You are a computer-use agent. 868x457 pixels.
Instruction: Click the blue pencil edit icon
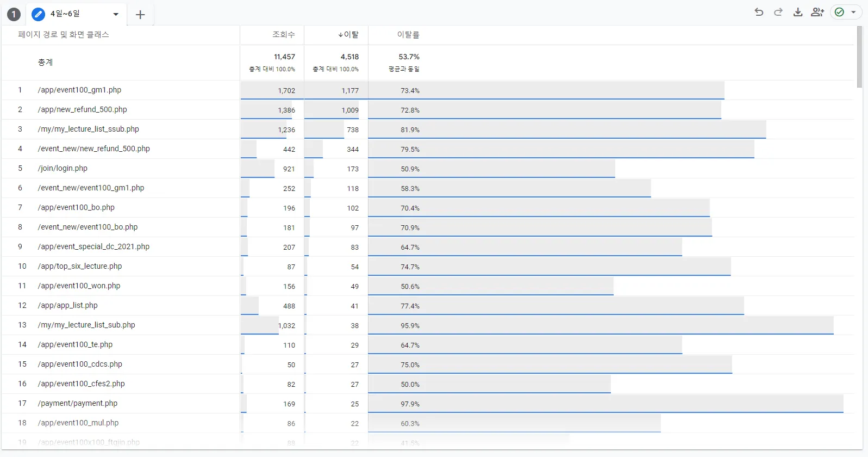38,14
